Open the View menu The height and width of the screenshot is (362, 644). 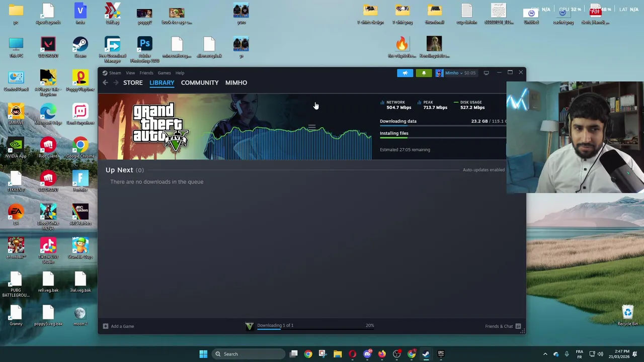(130, 73)
